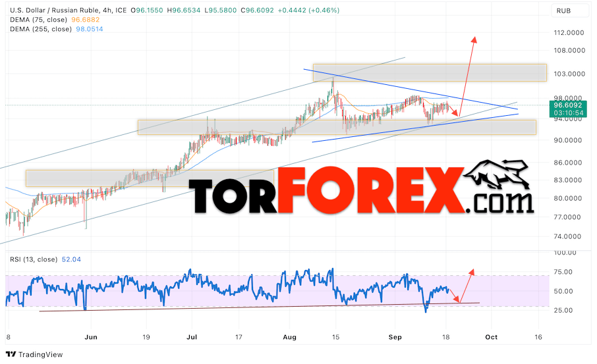This screenshot has height=364, width=597.
Task: Click the 83.0000 price axis label
Action: coord(568,180)
